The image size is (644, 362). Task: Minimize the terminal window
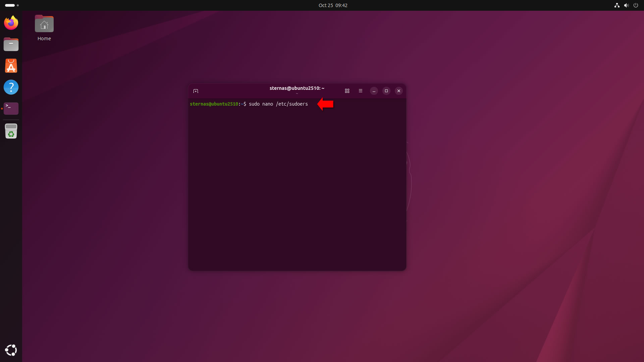pos(374,91)
